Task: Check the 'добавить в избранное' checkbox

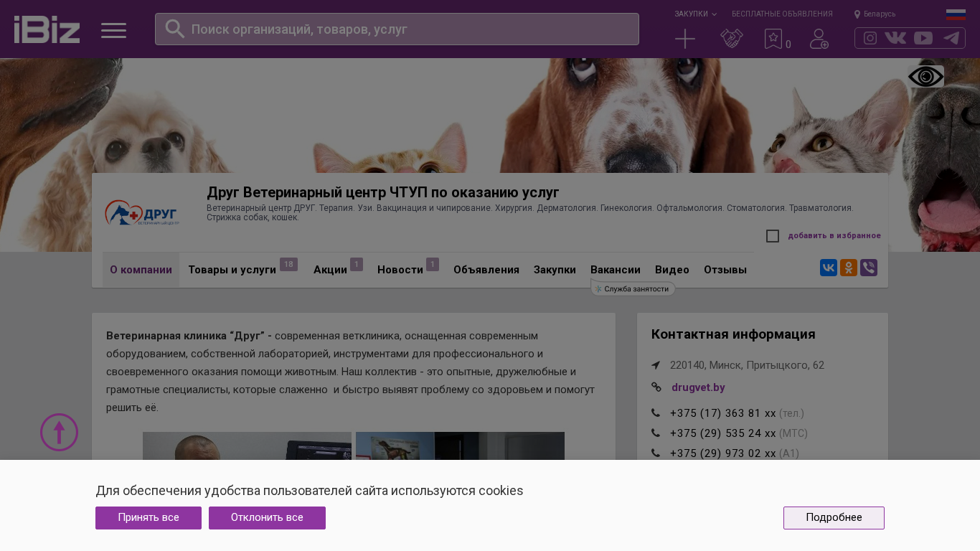Action: click(x=773, y=236)
